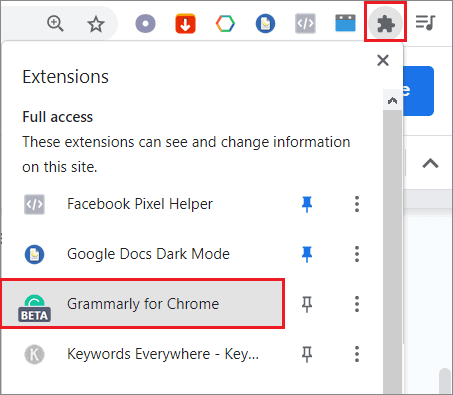Click the zoom magnifier icon in address bar
Screen dimensions: 453x395
coord(55,24)
